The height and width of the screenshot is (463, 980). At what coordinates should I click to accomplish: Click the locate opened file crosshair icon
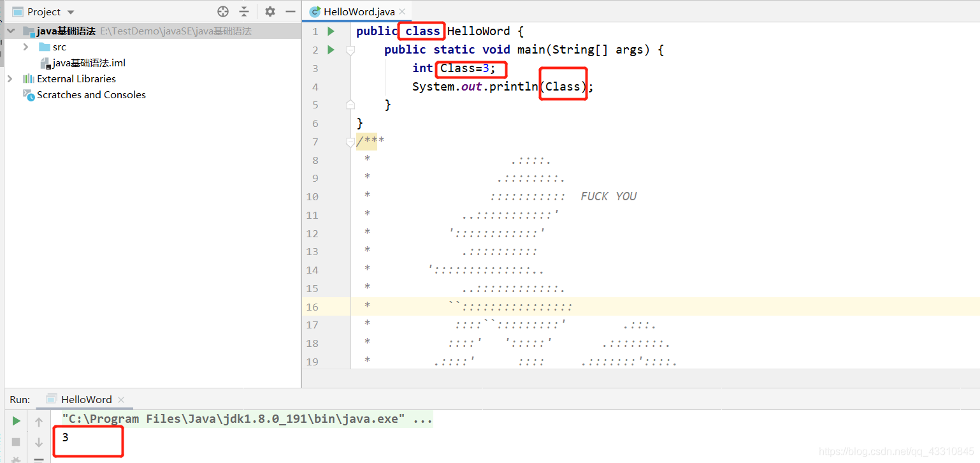222,11
